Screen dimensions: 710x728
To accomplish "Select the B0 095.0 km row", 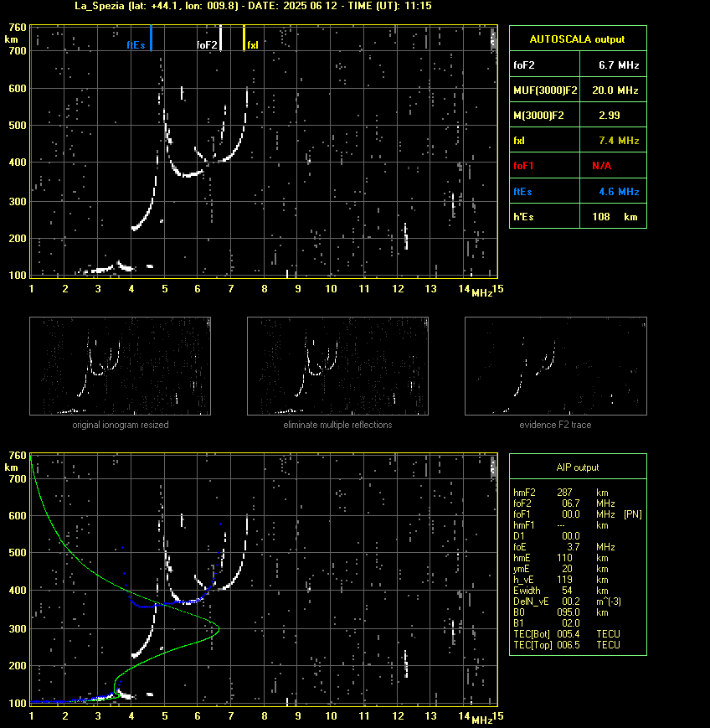I will (x=561, y=612).
